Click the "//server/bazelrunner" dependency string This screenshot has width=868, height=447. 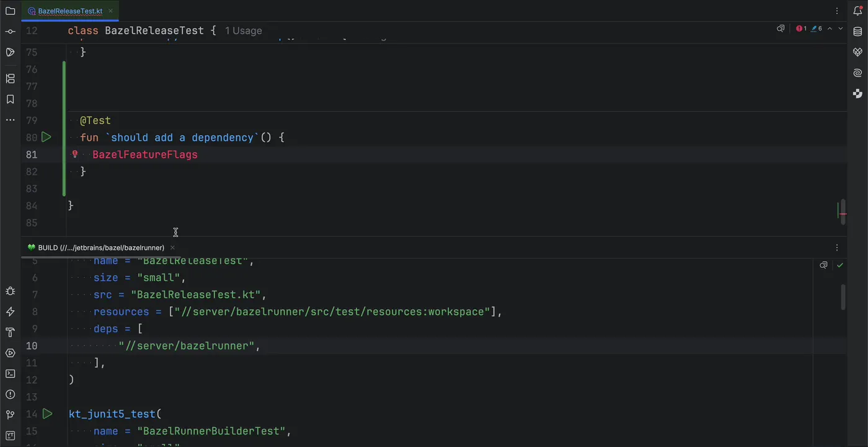pyautogui.click(x=186, y=346)
